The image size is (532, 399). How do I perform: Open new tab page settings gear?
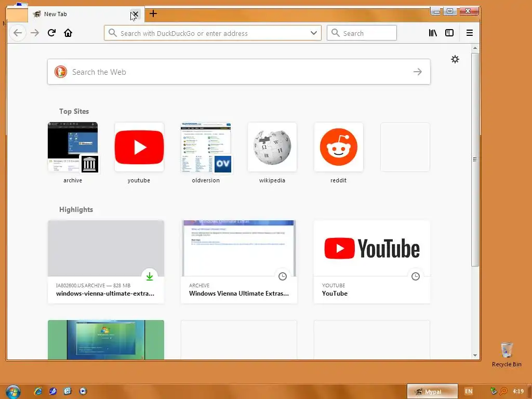(x=455, y=59)
